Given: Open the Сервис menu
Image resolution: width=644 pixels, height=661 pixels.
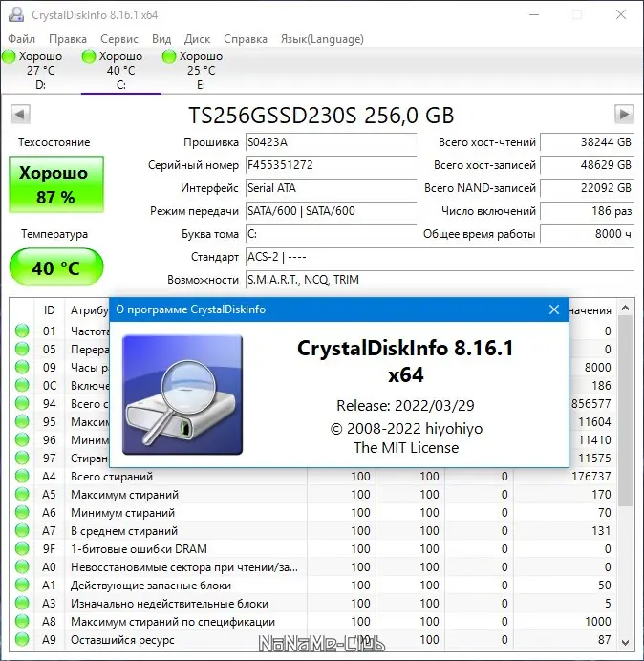Looking at the screenshot, I should [x=118, y=39].
